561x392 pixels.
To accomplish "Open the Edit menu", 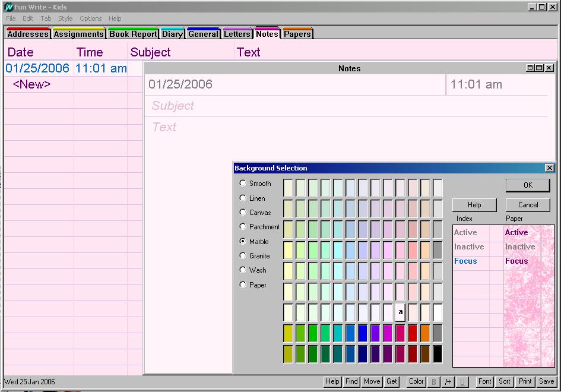I will (x=28, y=18).
